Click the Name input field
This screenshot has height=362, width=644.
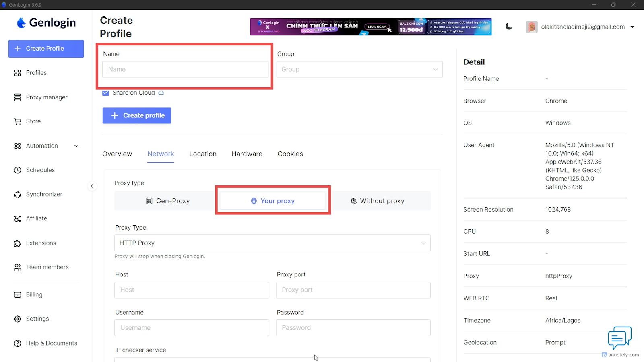pos(186,70)
